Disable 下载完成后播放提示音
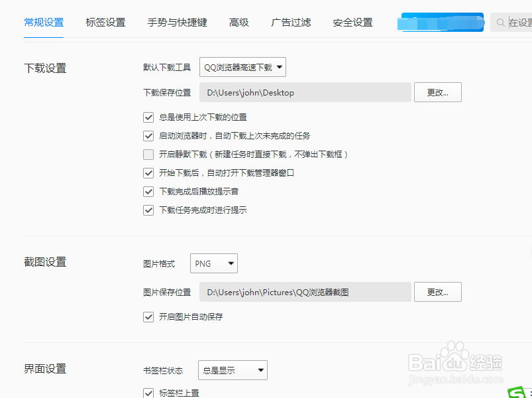This screenshot has height=398, width=532. (148, 192)
